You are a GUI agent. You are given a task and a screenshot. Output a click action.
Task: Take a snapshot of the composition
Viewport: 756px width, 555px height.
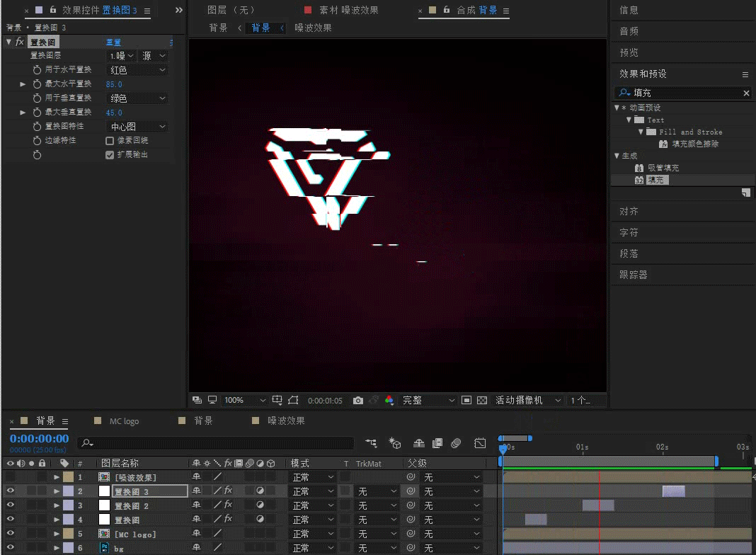click(x=358, y=399)
